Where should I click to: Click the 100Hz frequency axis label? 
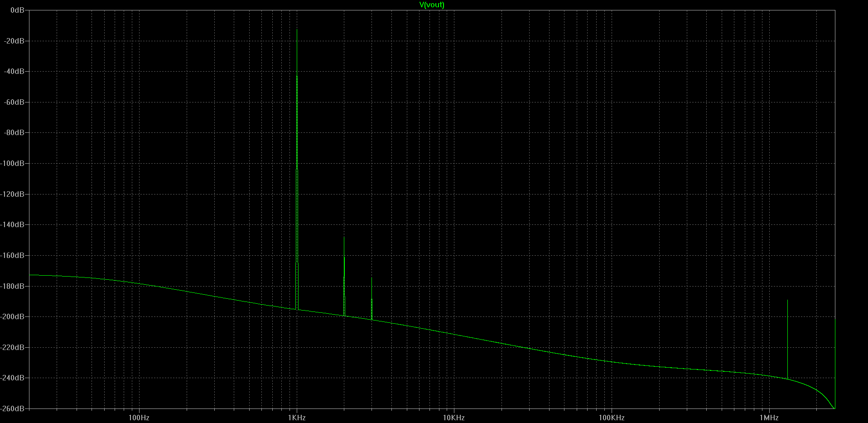tap(139, 418)
